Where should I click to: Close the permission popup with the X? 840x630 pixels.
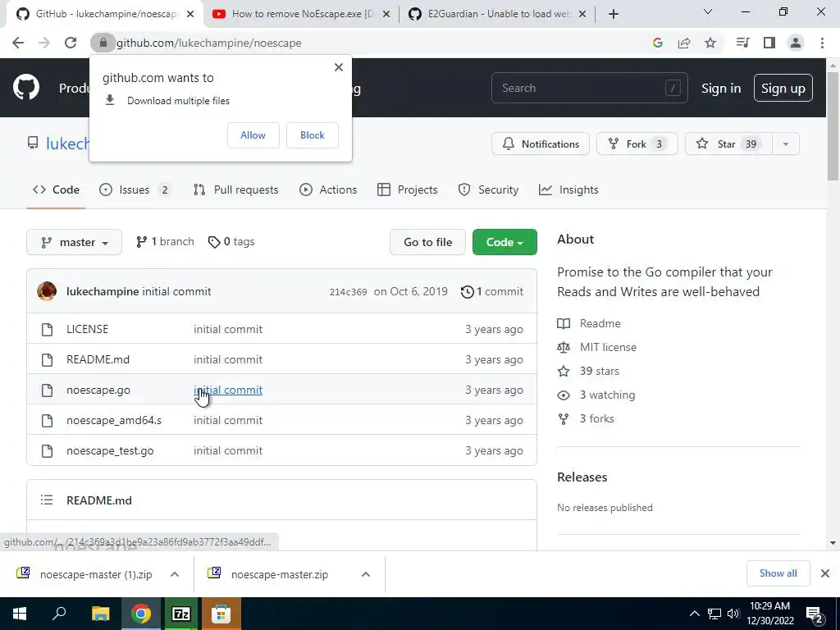[x=339, y=67]
